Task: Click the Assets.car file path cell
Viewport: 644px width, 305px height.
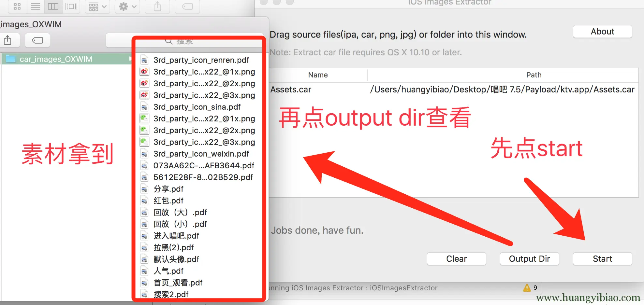Action: pos(502,90)
